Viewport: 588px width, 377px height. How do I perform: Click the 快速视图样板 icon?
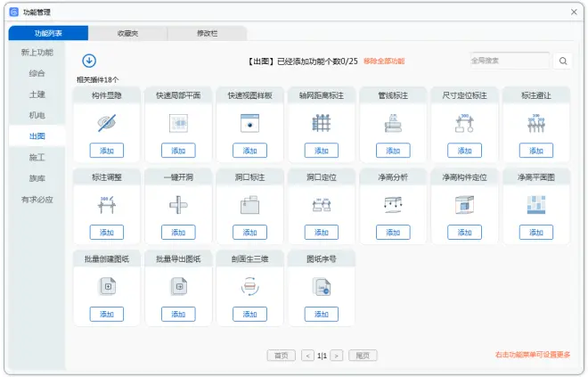249,123
